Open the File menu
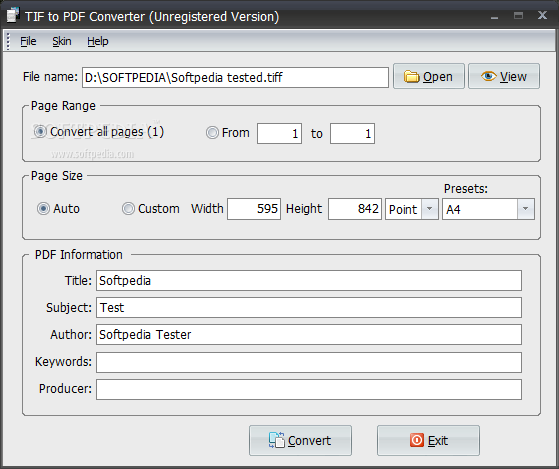Screen dimensions: 559x469 28,41
